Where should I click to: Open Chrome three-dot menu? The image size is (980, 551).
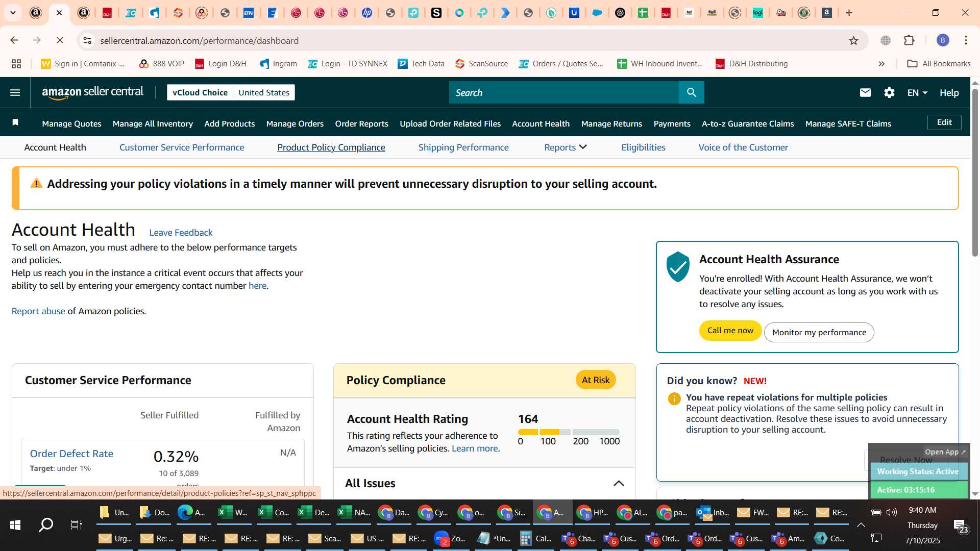tap(966, 40)
